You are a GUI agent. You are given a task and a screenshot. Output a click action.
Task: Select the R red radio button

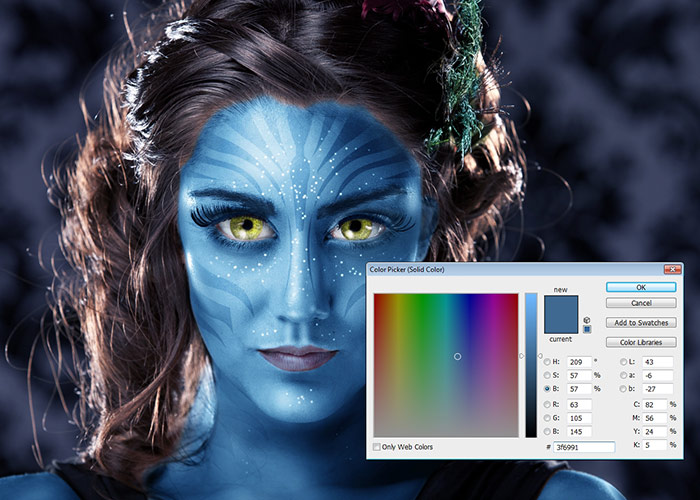click(547, 404)
